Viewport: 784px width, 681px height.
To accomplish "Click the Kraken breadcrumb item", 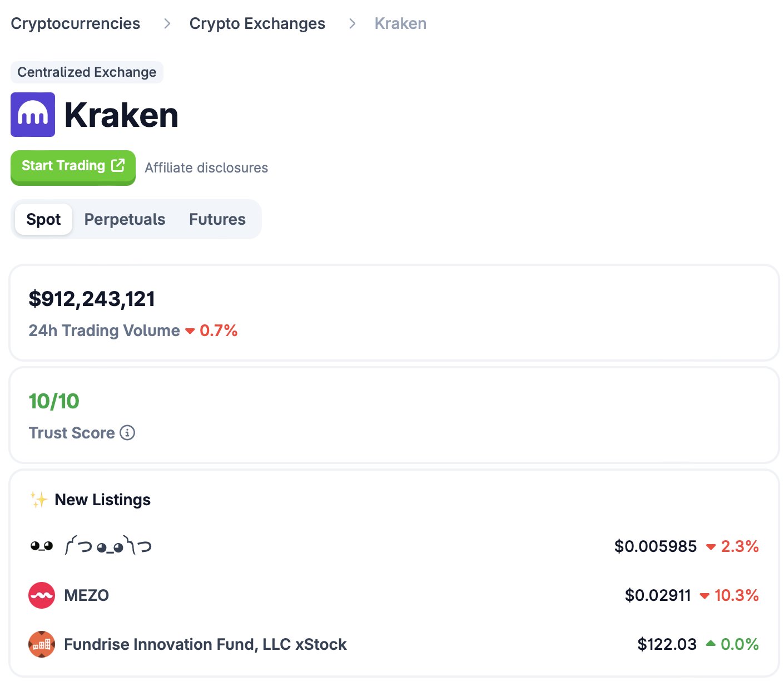I will click(x=400, y=23).
